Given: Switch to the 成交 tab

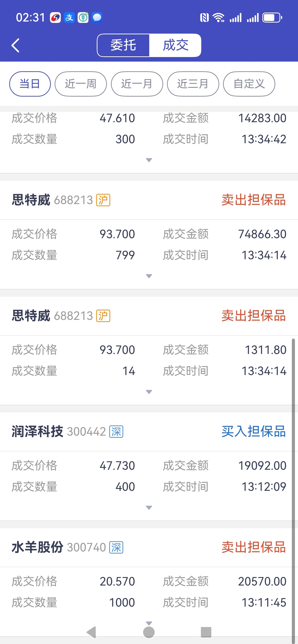Looking at the screenshot, I should (175, 45).
